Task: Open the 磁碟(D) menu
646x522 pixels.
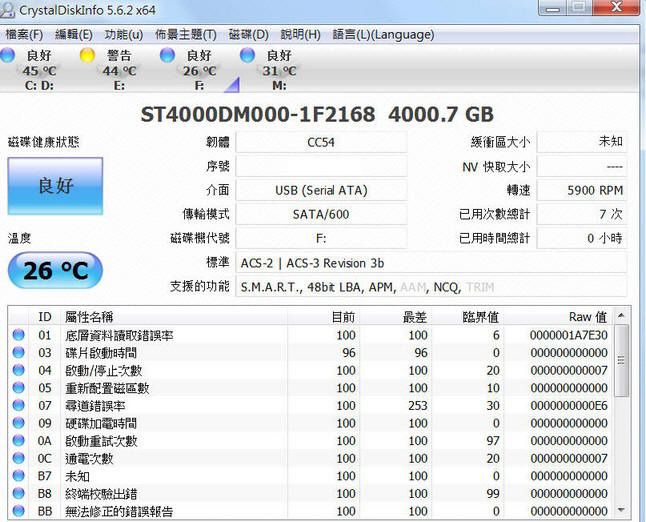Action: pyautogui.click(x=248, y=35)
